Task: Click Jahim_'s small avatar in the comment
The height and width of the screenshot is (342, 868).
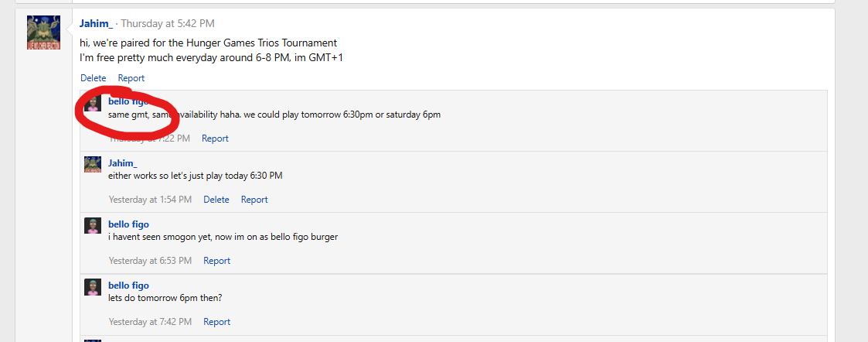Action: (x=93, y=164)
